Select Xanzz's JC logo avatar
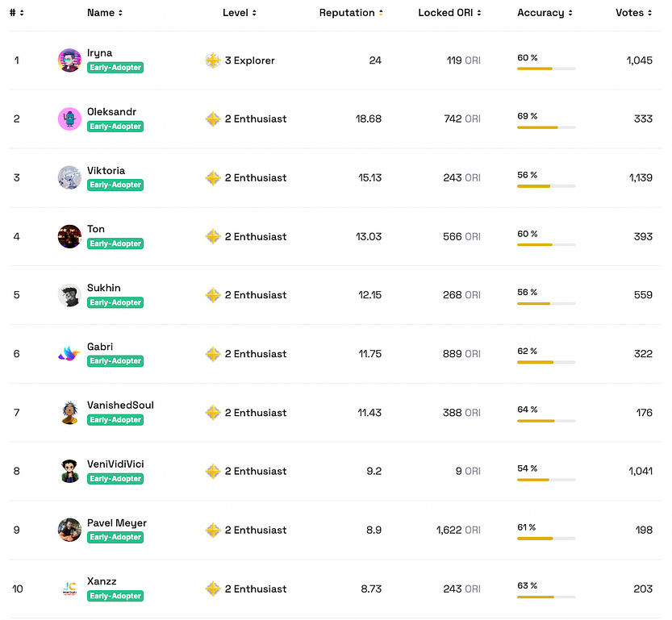Image resolution: width=672 pixels, height=620 pixels. click(69, 589)
